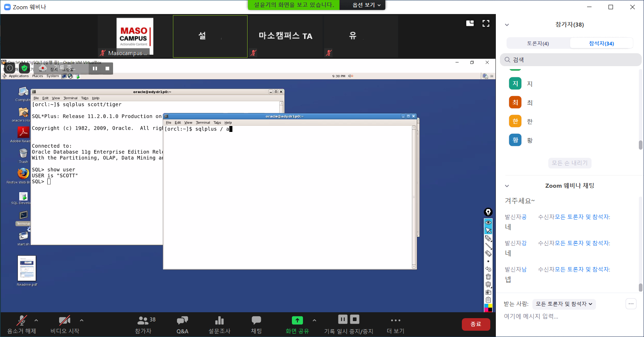Image resolution: width=644 pixels, height=337 pixels.
Task: Click the color palette swatch in annotation toolbar
Action: pos(488,308)
